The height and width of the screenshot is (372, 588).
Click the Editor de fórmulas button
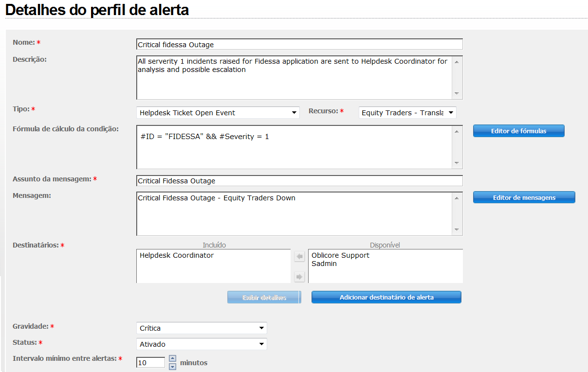tap(518, 131)
